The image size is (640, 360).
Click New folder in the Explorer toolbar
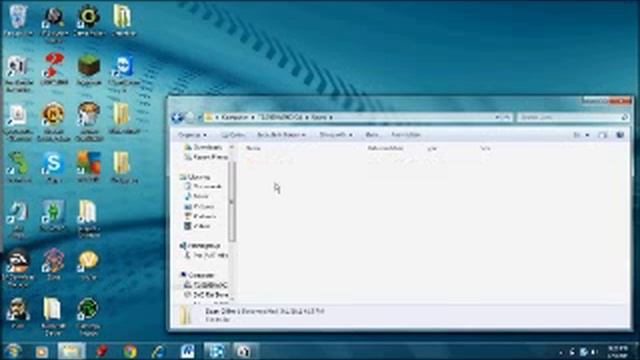(x=406, y=135)
